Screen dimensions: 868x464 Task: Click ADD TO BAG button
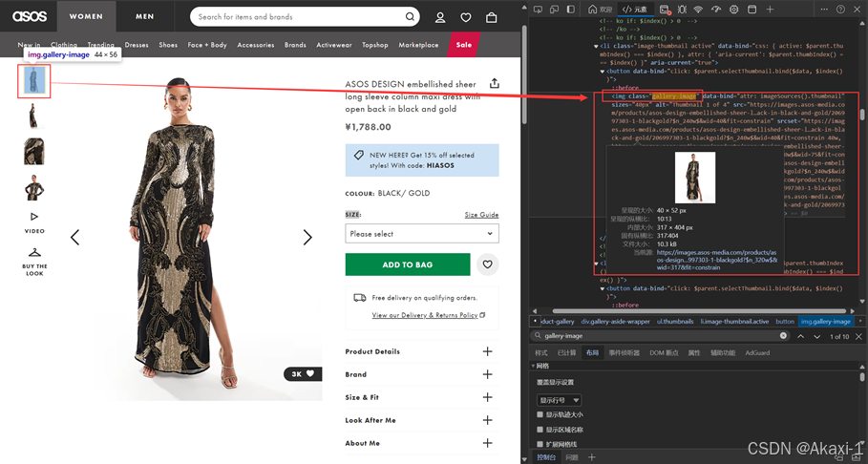(x=408, y=264)
